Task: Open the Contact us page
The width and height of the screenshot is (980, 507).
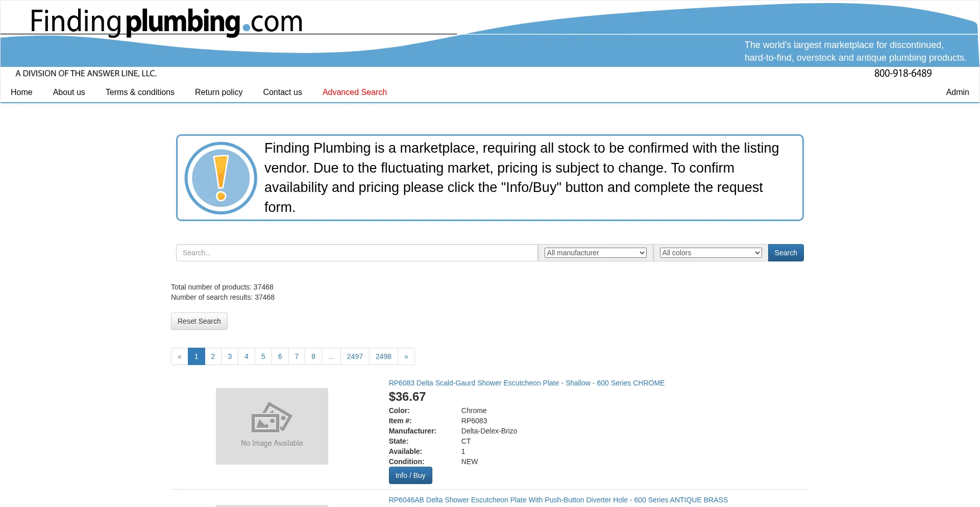Action: tap(282, 92)
